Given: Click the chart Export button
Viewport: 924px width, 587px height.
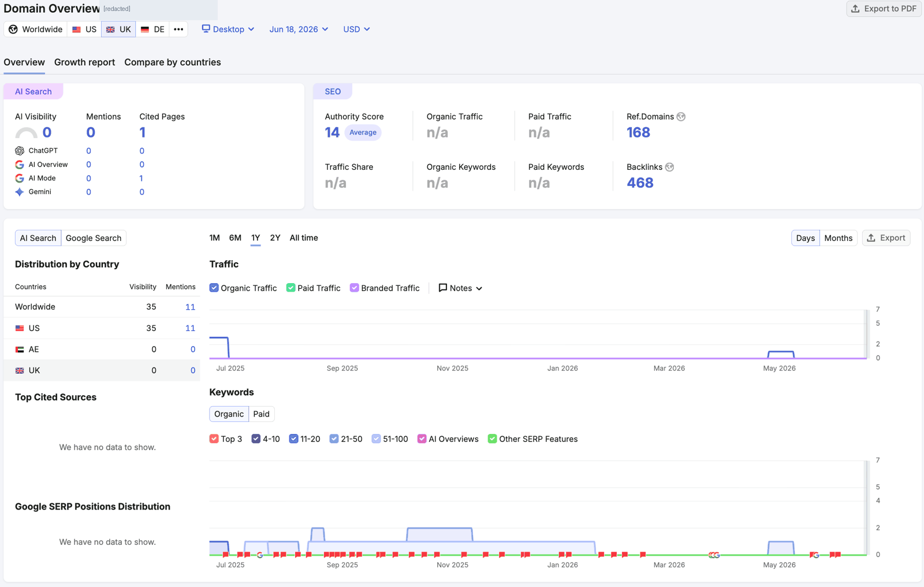Looking at the screenshot, I should pos(886,238).
